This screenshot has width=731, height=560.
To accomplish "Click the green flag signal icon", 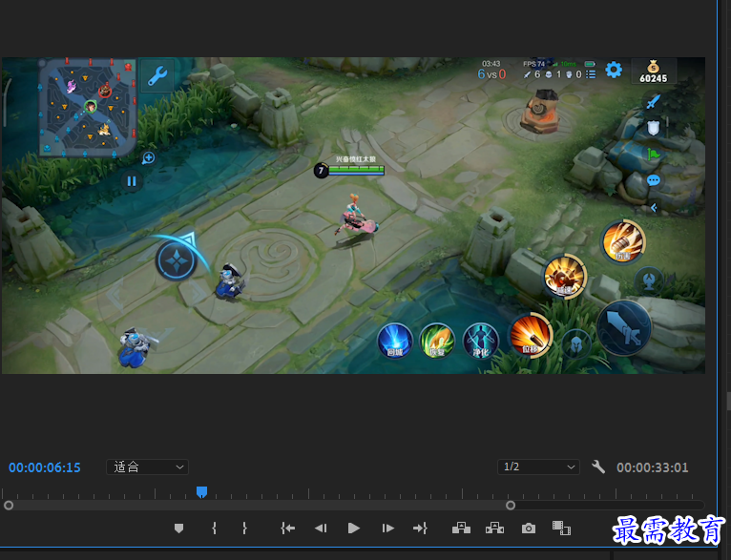I will pyautogui.click(x=653, y=154).
